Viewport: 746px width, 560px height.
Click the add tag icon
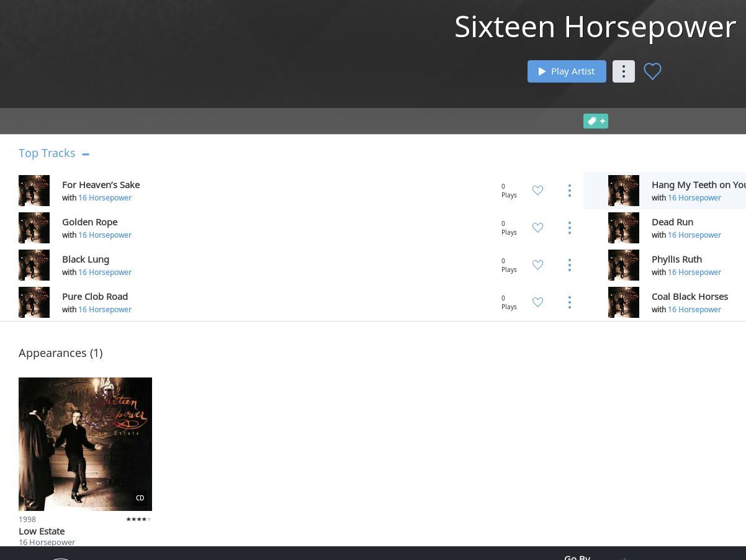[596, 121]
